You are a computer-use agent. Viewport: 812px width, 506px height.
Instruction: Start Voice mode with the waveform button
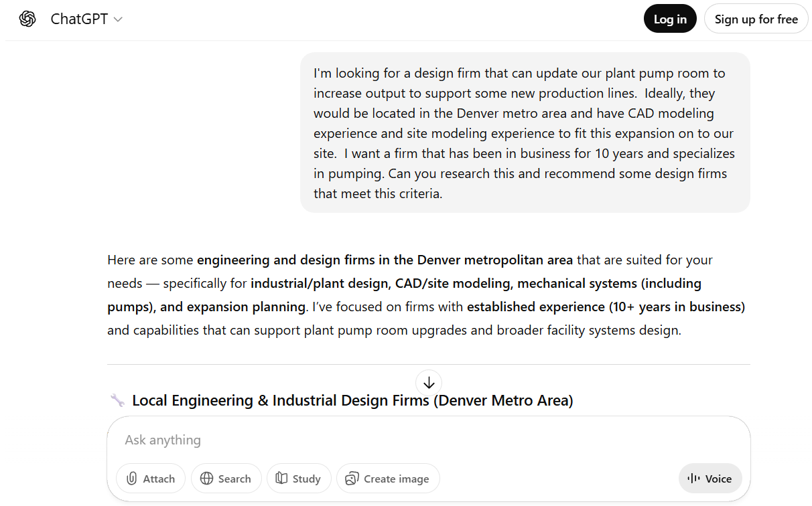pyautogui.click(x=709, y=479)
